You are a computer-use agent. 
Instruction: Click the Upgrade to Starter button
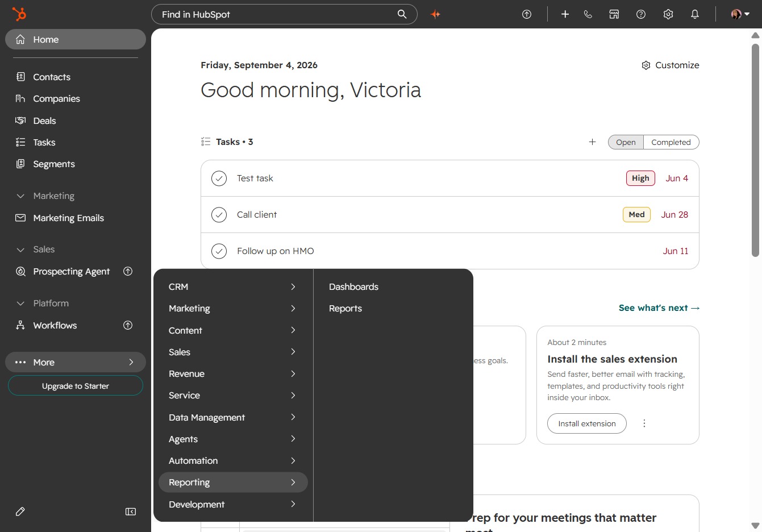(76, 386)
